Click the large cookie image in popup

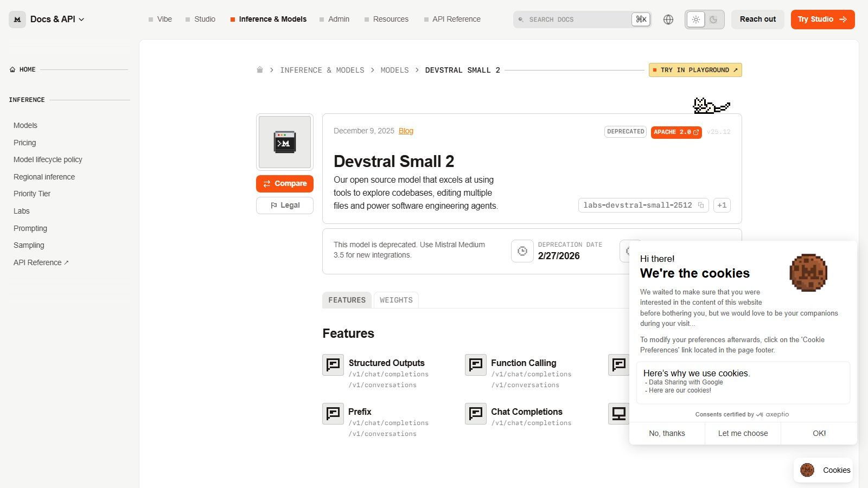(808, 273)
